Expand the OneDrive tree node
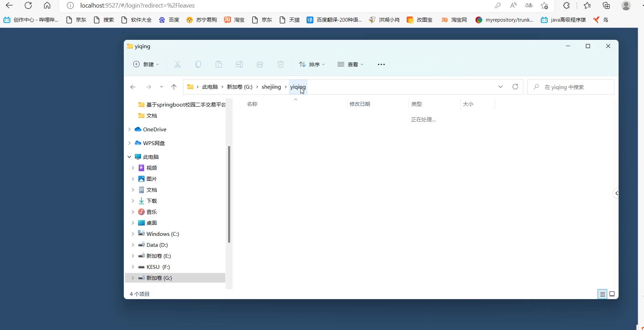 click(129, 129)
